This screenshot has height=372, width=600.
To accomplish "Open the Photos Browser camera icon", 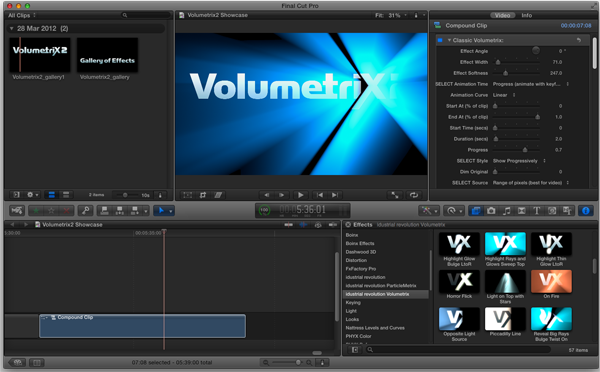I will coord(491,210).
